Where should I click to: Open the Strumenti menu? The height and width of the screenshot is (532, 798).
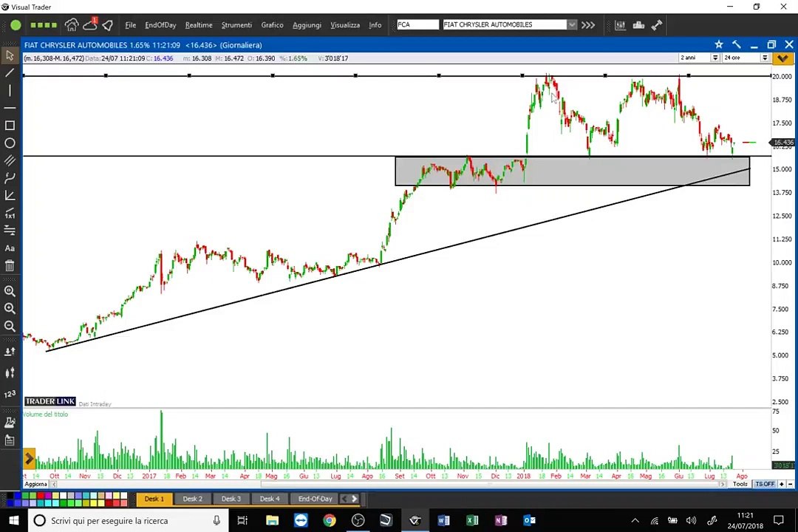(236, 25)
